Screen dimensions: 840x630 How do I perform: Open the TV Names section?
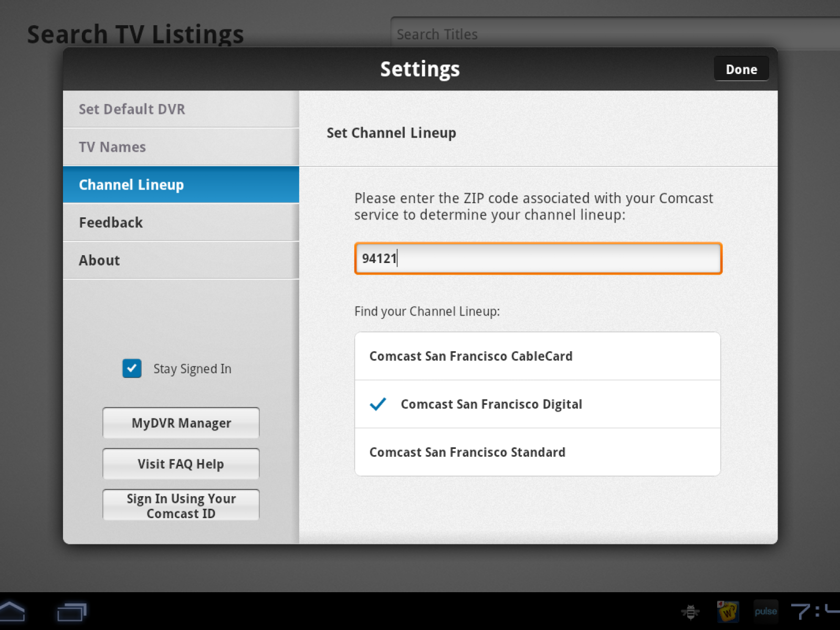(x=181, y=147)
